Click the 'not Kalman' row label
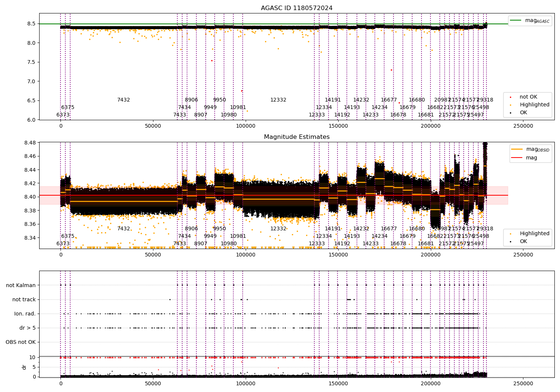This screenshot has height=392, width=560. (21, 286)
